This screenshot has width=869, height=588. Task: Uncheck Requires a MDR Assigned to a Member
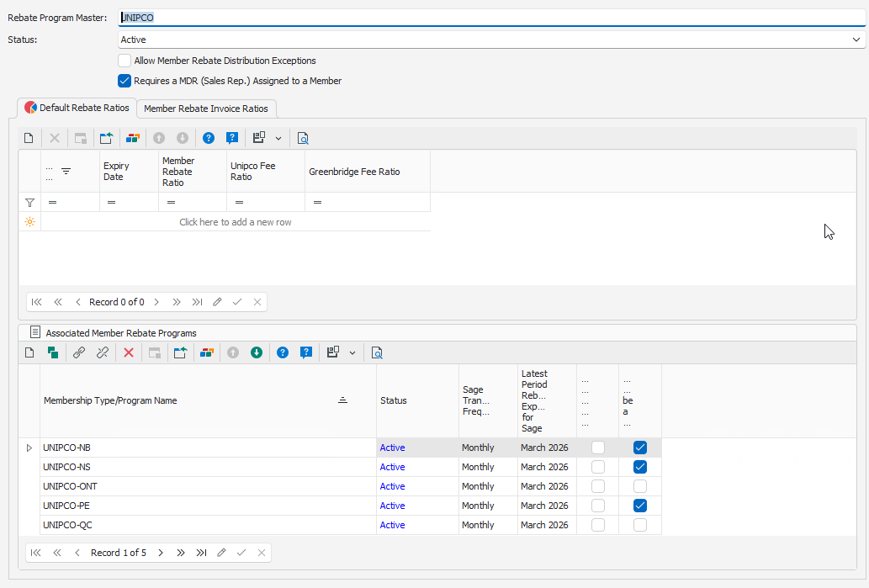pos(125,81)
